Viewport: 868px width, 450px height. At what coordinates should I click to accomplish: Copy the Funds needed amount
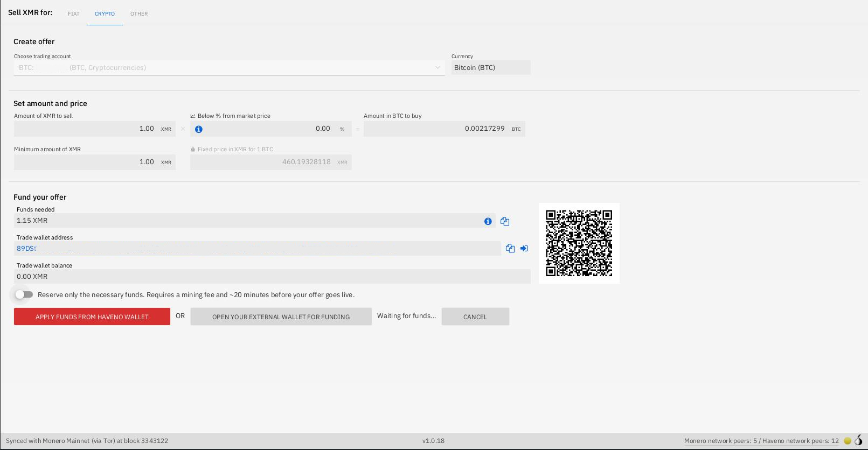pyautogui.click(x=505, y=221)
